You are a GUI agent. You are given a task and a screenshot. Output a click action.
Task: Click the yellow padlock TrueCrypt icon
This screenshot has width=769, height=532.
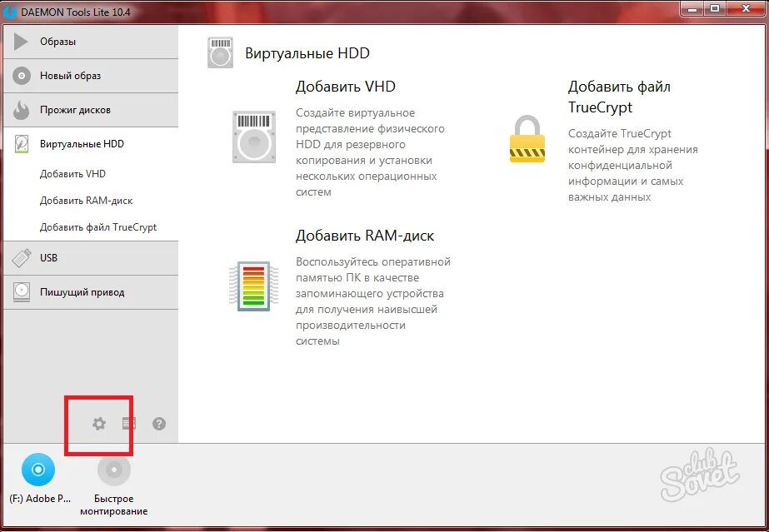click(x=527, y=139)
